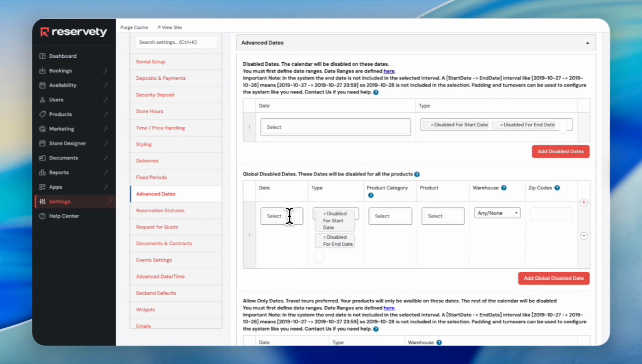Image resolution: width=642 pixels, height=364 pixels.
Task: Click the Products tag icon
Action: pyautogui.click(x=42, y=114)
